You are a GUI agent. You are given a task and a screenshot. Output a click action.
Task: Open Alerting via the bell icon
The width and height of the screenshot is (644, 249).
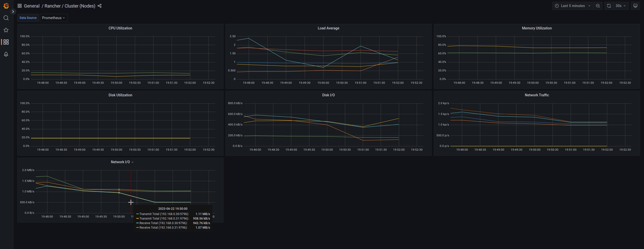(x=6, y=54)
